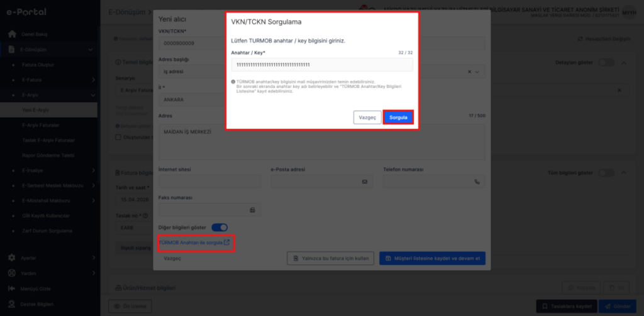Toggle Tüm bilgileri göster switch
Image resolution: width=644 pixels, height=316 pixels.
[606, 173]
